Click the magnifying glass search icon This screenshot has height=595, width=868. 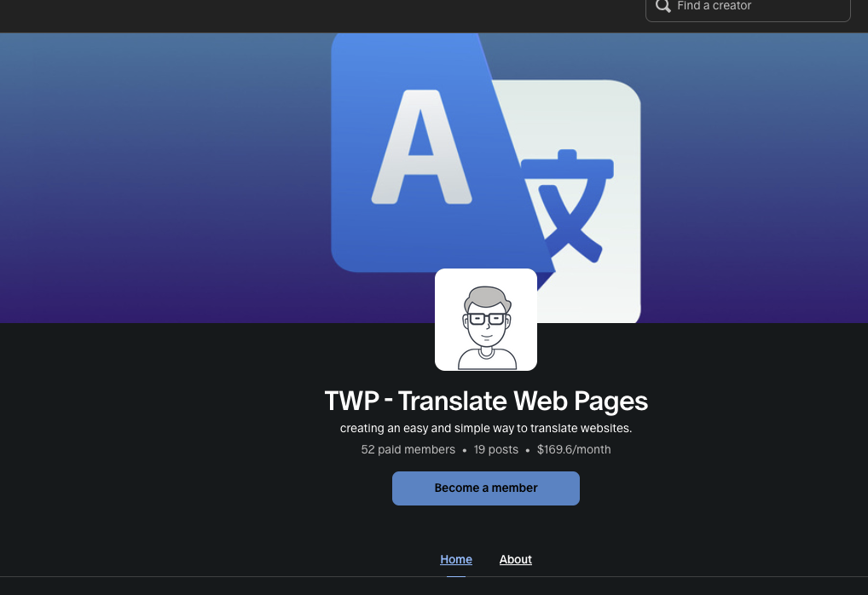(663, 7)
